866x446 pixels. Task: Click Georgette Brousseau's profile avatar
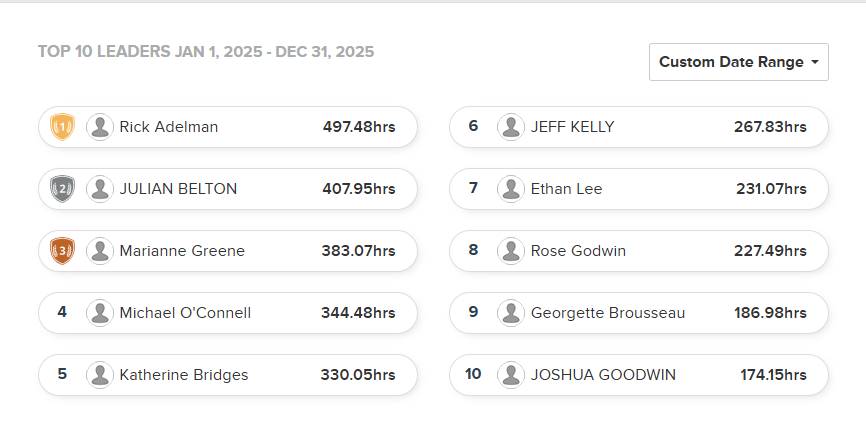(x=511, y=313)
